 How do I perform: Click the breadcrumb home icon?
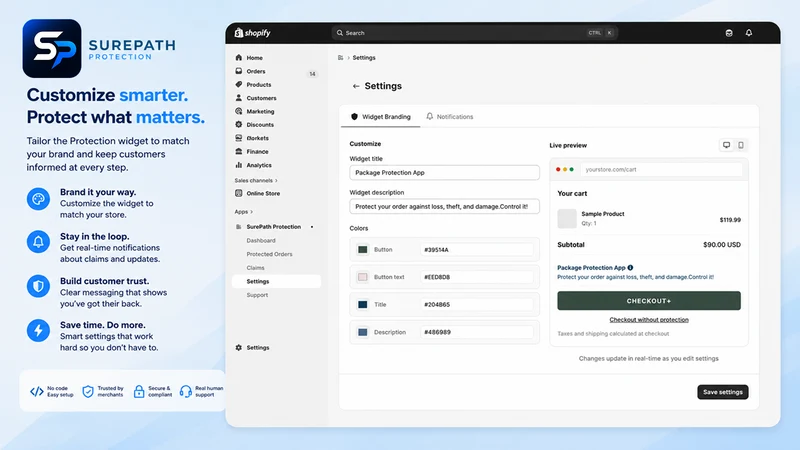tap(340, 58)
